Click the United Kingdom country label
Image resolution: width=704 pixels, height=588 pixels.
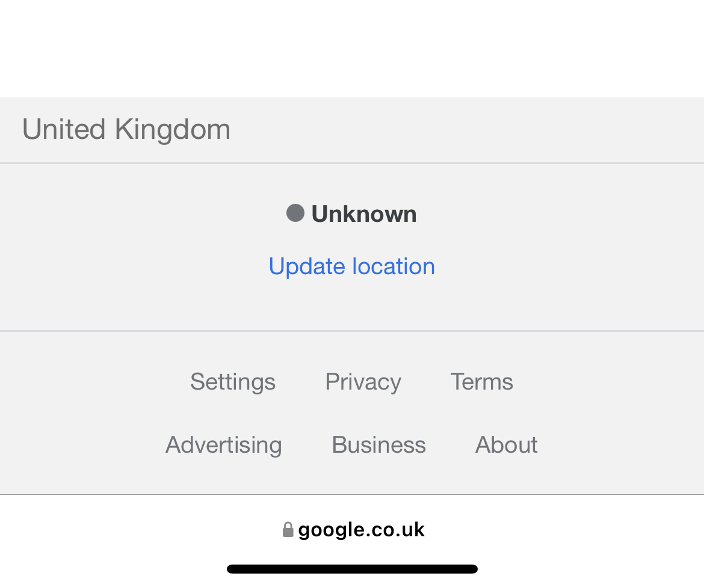pyautogui.click(x=126, y=129)
